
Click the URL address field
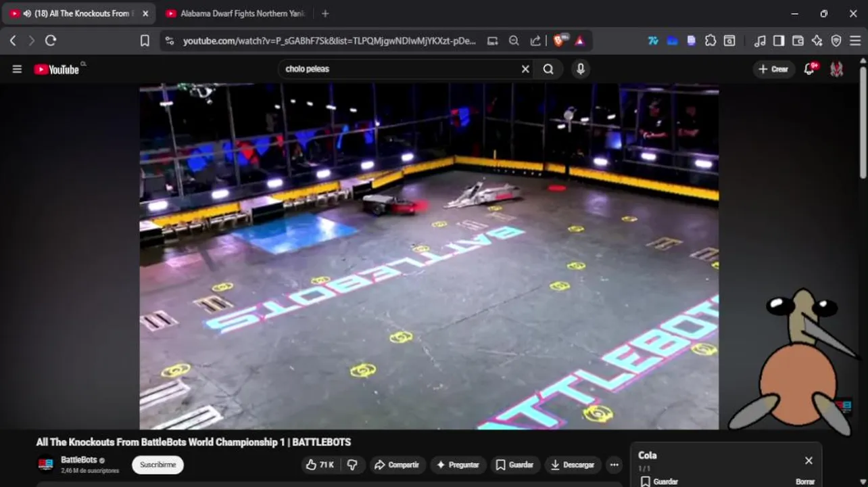(329, 41)
